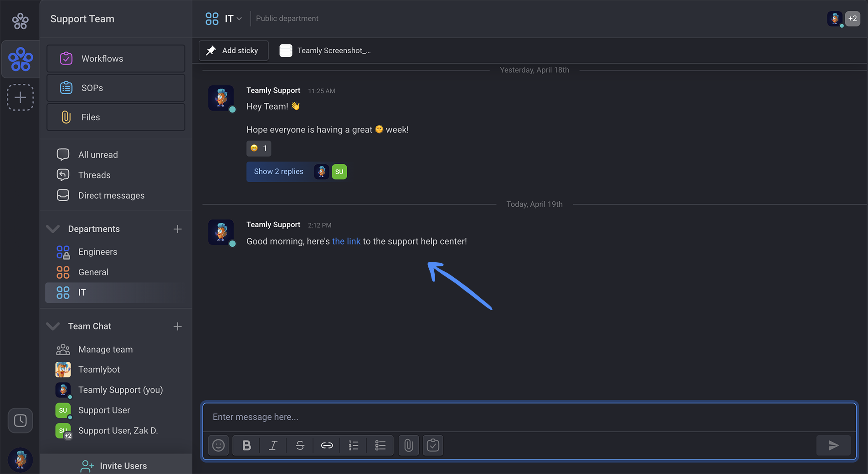Viewport: 868px width, 474px height.
Task: Click the replier avatar next to Show 2 replies
Action: click(321, 172)
